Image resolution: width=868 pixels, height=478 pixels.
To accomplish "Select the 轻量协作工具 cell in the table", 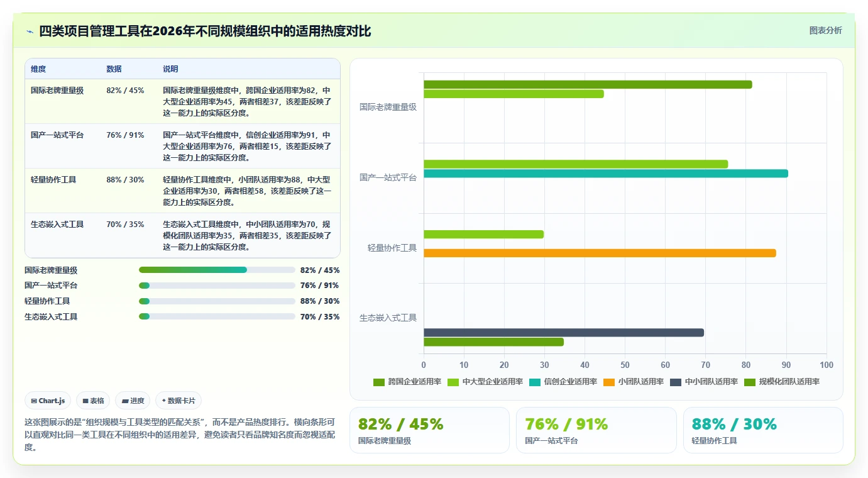I will click(x=53, y=180).
